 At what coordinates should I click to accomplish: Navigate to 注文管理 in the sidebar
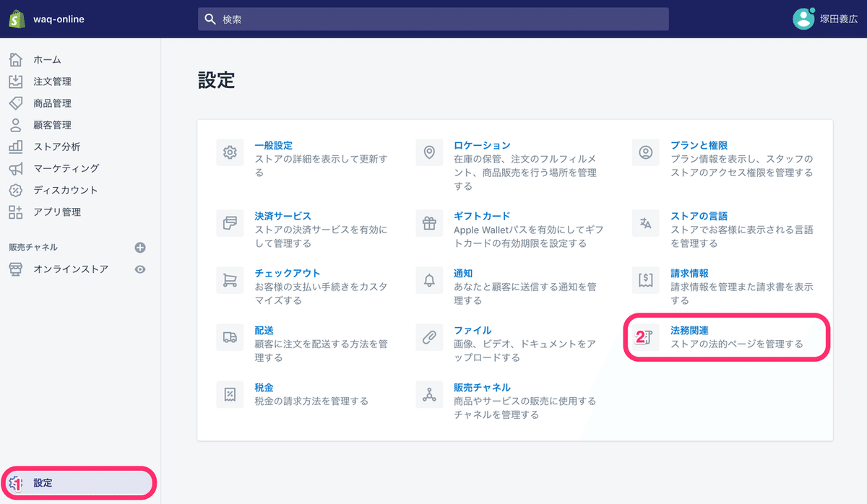coord(51,81)
